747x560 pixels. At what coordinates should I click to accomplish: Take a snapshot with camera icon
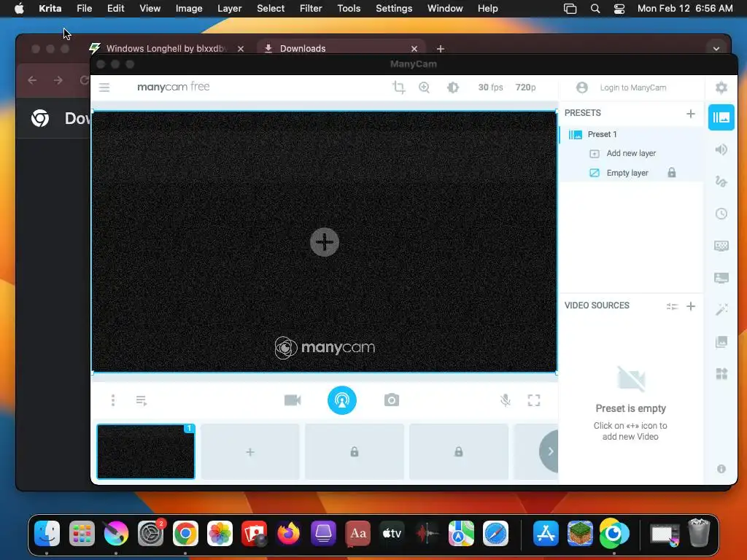click(392, 400)
